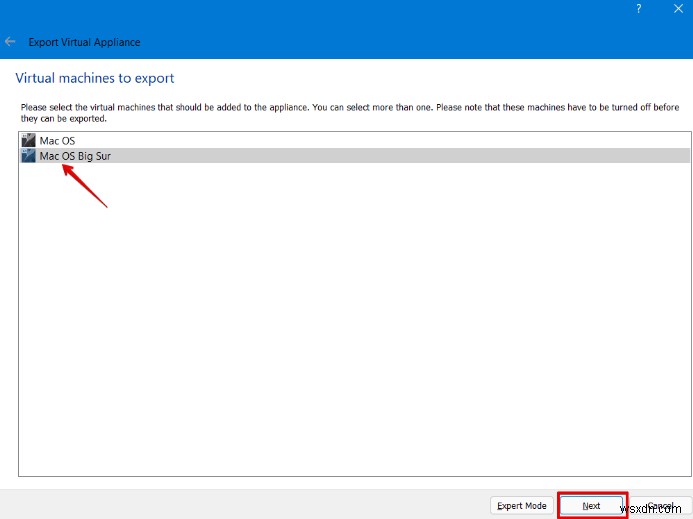Close the Export Virtual Appliance dialog

tap(678, 8)
